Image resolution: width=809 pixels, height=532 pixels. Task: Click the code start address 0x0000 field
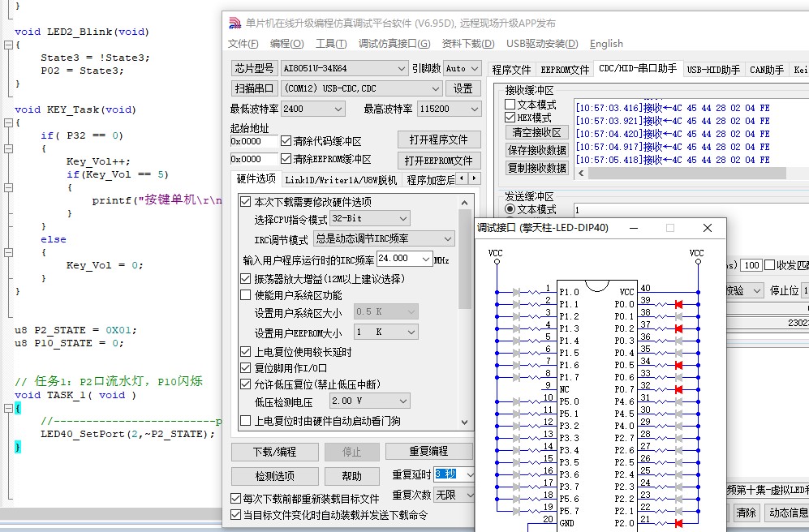coord(254,141)
